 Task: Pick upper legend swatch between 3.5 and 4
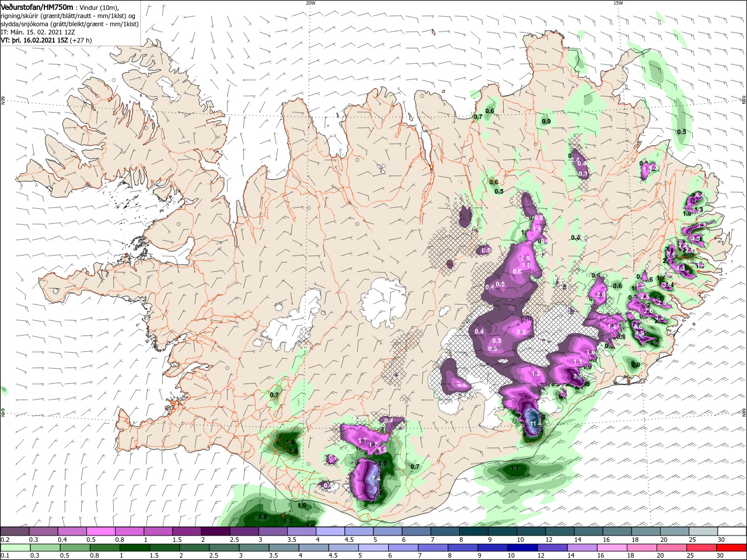pos(302,531)
